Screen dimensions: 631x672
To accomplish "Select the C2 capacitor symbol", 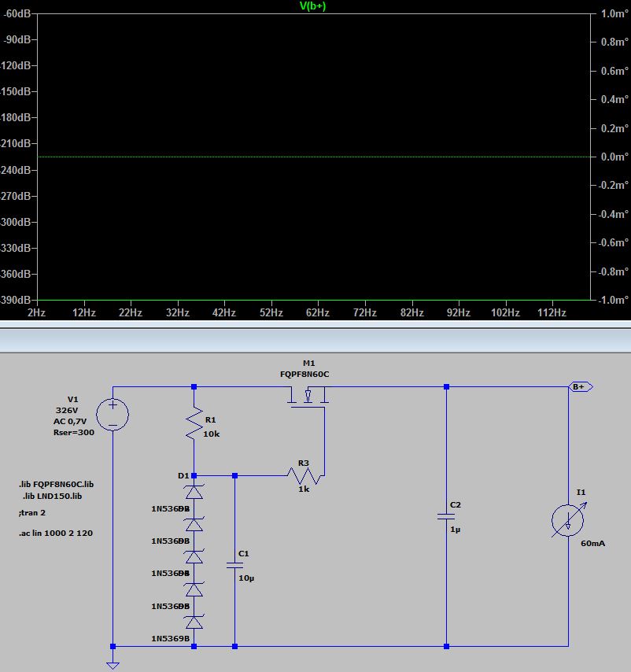I will [x=446, y=516].
